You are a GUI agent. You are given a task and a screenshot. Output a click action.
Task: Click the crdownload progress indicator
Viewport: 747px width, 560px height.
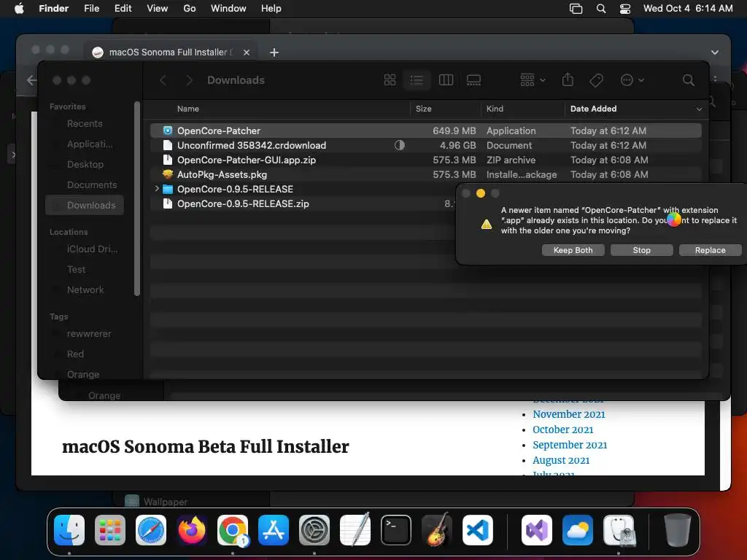tap(399, 145)
